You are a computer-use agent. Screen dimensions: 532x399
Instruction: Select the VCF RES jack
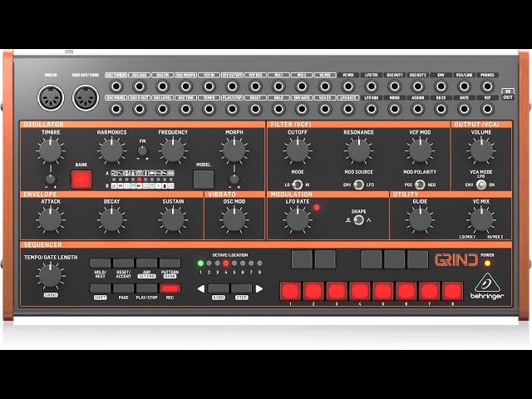tap(255, 86)
